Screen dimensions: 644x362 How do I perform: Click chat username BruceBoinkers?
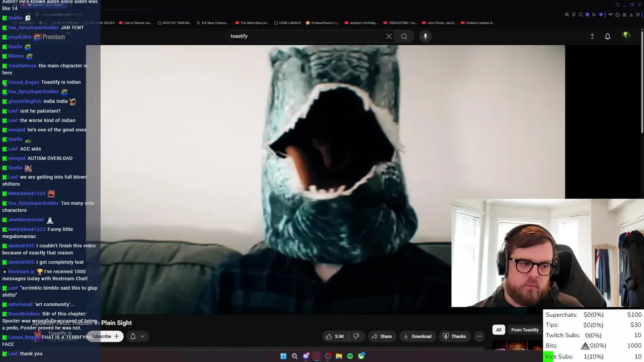click(x=24, y=314)
